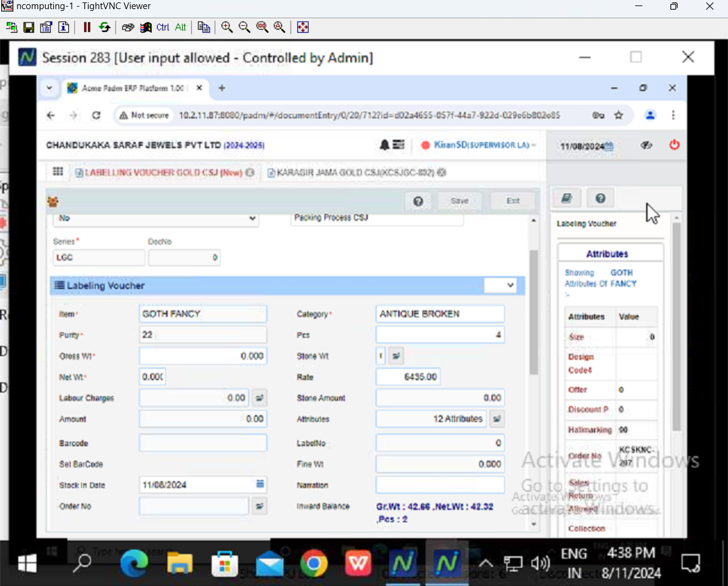This screenshot has width=728, height=586.
Task: Open the Chrome profile menu
Action: click(650, 115)
